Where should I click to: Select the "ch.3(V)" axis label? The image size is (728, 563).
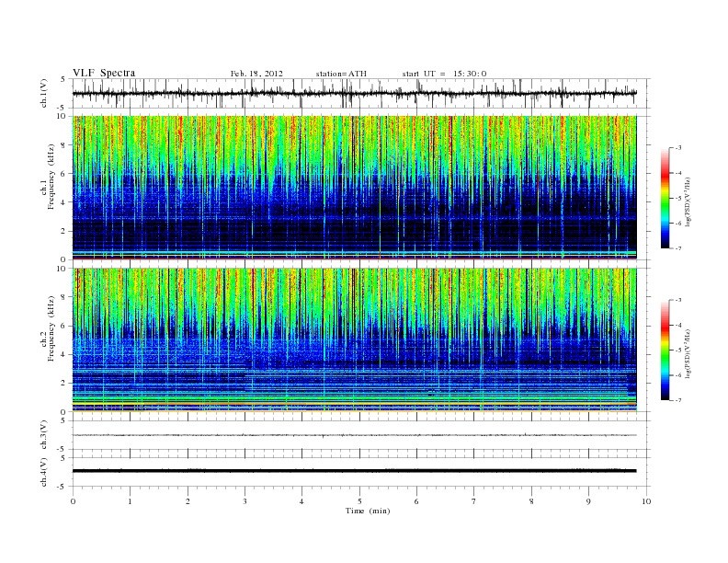(x=44, y=435)
